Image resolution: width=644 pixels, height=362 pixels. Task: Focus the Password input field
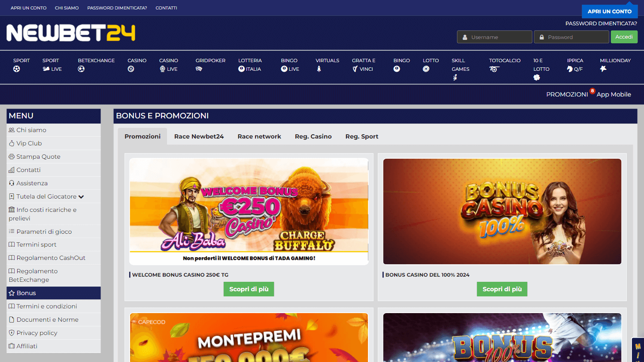pos(571,37)
